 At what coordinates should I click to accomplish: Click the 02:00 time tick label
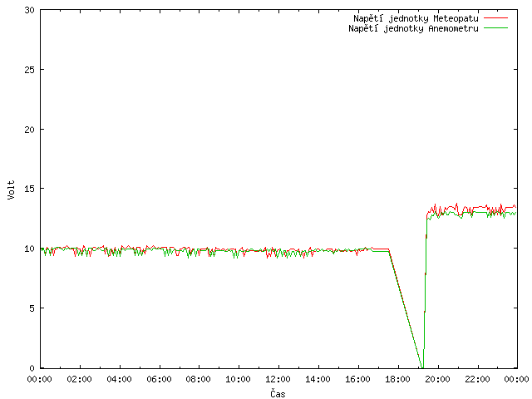pos(80,379)
